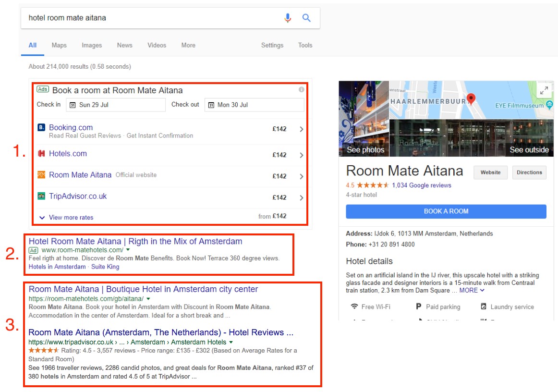The width and height of the screenshot is (558, 392).
Task: Open the Check out date picker
Action: coord(254,105)
